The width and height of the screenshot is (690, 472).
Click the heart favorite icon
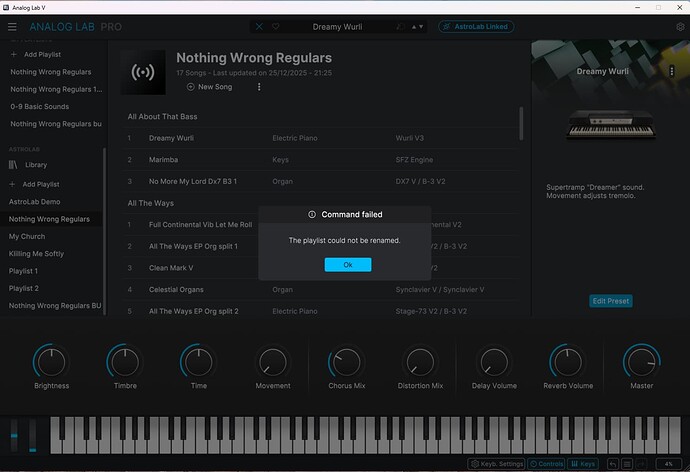pos(275,26)
